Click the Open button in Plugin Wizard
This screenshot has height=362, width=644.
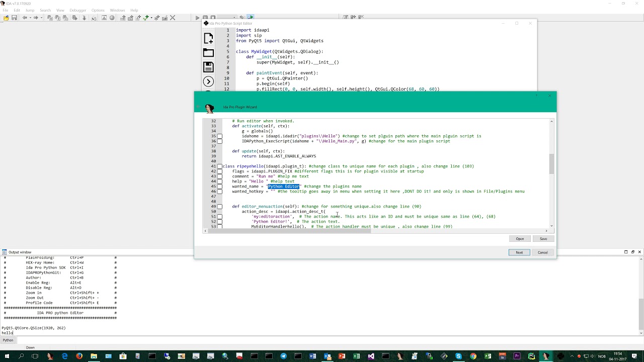[520, 239]
